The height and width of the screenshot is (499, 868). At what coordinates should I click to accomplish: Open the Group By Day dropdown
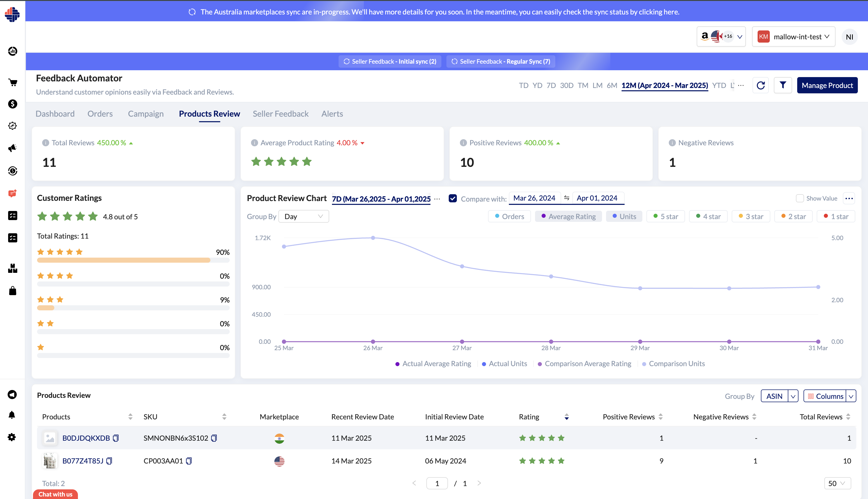pyautogui.click(x=304, y=217)
